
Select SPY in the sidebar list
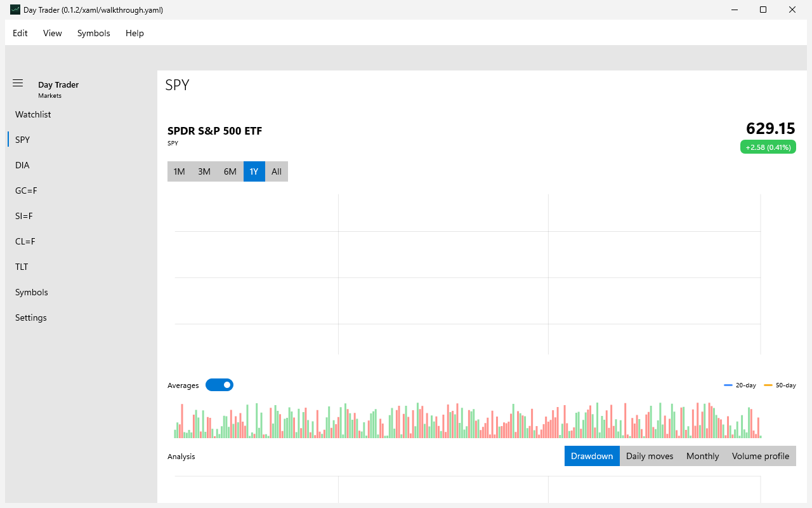81,140
